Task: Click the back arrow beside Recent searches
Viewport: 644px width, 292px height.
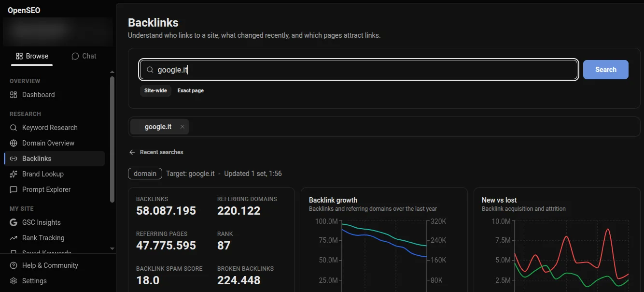Action: click(132, 152)
